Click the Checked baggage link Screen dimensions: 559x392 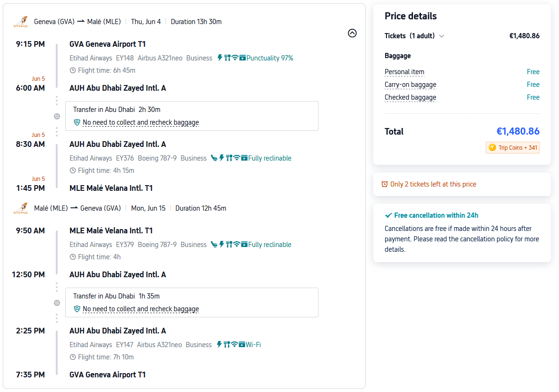click(410, 98)
